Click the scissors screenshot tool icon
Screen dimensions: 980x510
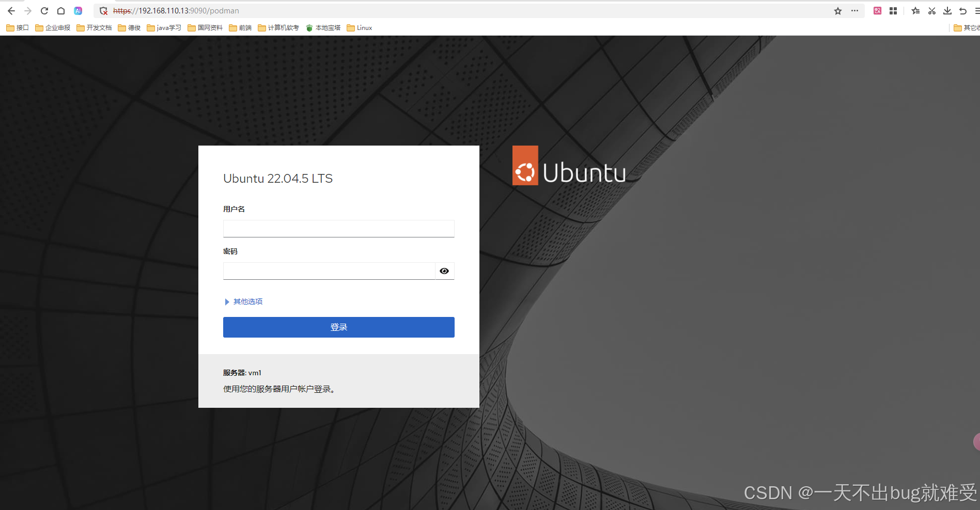tap(931, 10)
